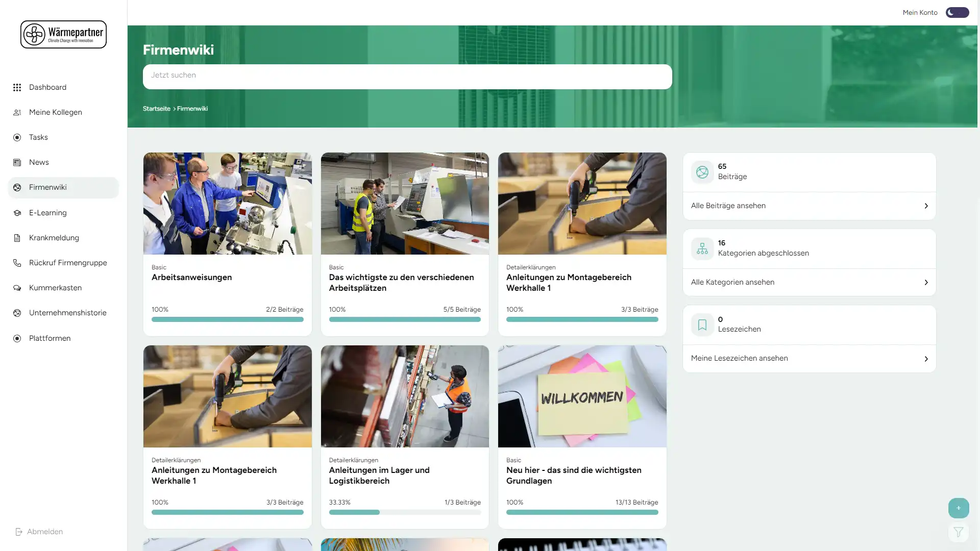Expand Alle Beiträge ansehen chevron

coord(926,206)
